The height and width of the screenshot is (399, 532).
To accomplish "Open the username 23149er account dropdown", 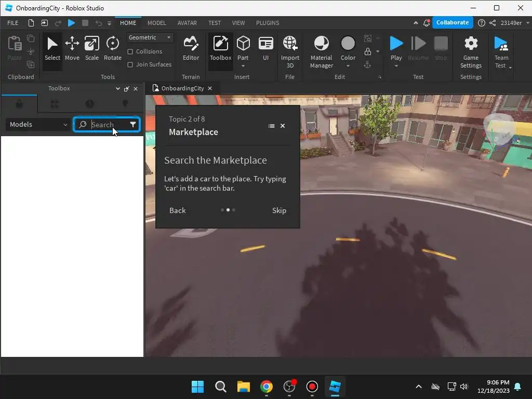I will coord(514,23).
